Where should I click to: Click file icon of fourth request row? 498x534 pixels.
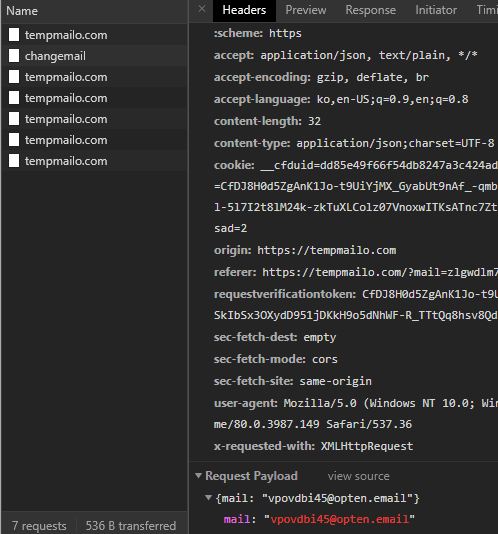[14, 98]
